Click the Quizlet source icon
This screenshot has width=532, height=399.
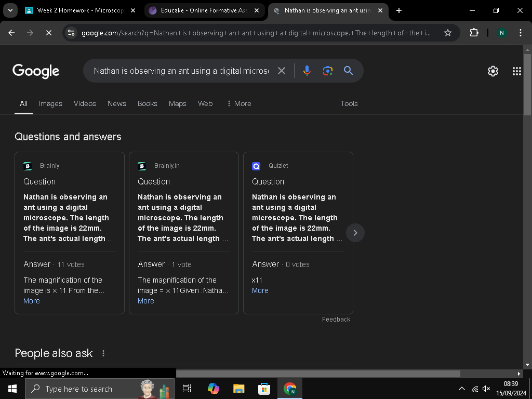pyautogui.click(x=256, y=166)
